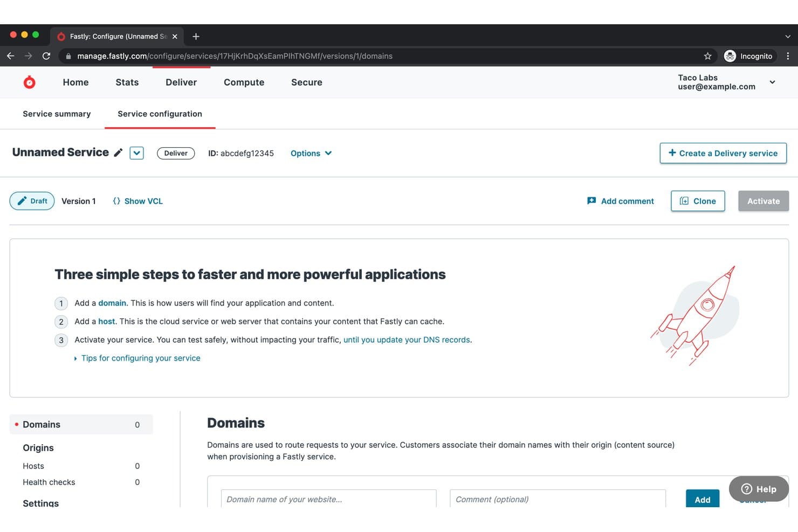Image resolution: width=798 pixels, height=532 pixels.
Task: Go forward in browser history
Action: pyautogui.click(x=29, y=56)
